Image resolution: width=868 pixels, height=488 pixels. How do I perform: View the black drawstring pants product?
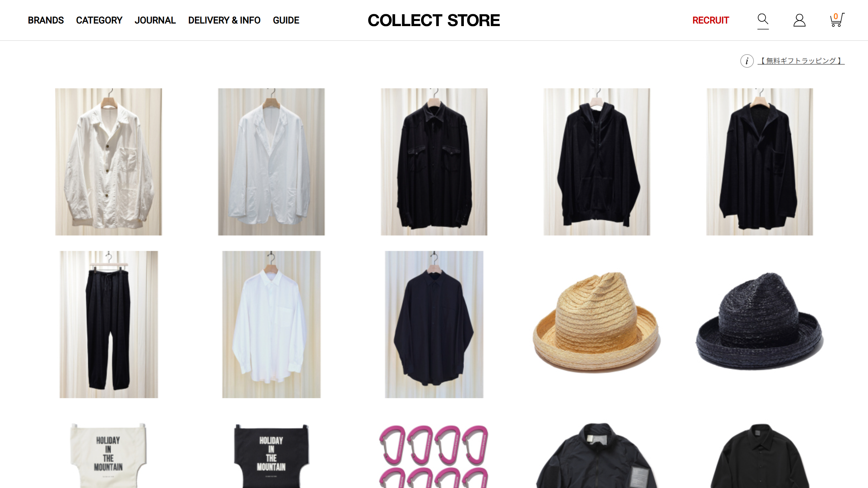tap(108, 324)
